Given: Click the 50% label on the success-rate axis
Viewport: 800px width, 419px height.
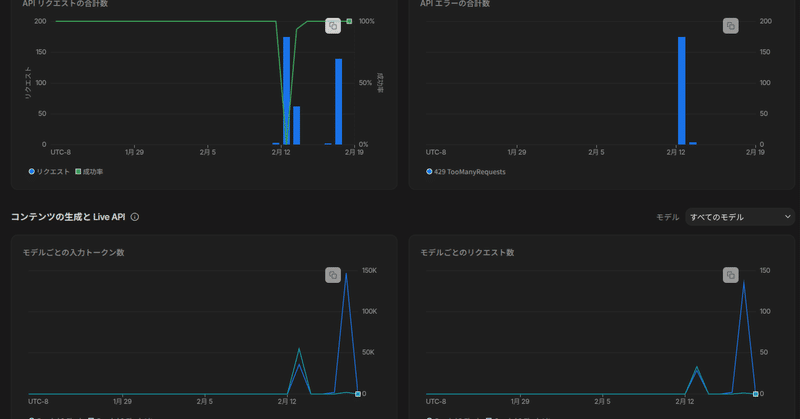Looking at the screenshot, I should click(x=365, y=83).
